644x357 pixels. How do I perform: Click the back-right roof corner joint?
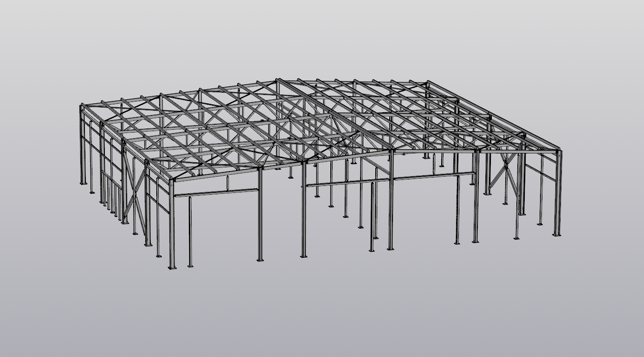point(427,83)
